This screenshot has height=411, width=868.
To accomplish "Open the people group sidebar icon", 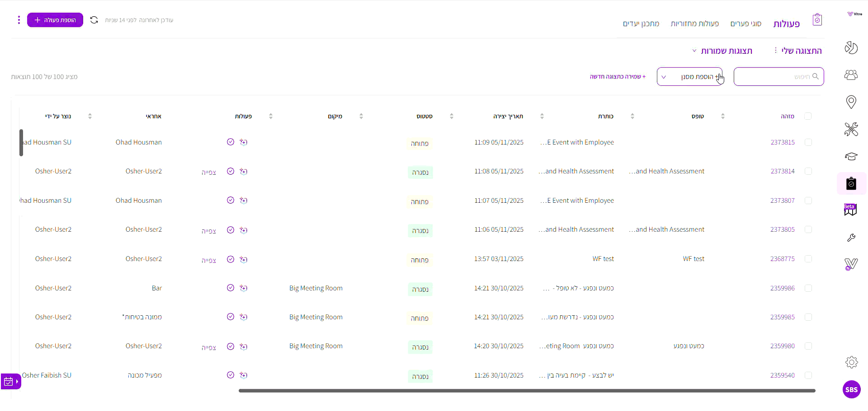I will point(851,75).
